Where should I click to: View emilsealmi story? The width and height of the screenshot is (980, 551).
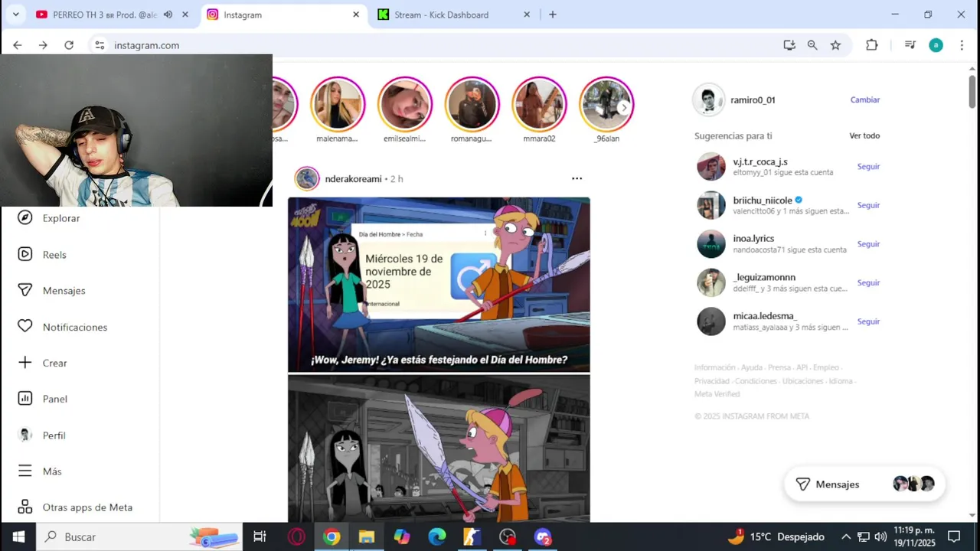point(405,104)
